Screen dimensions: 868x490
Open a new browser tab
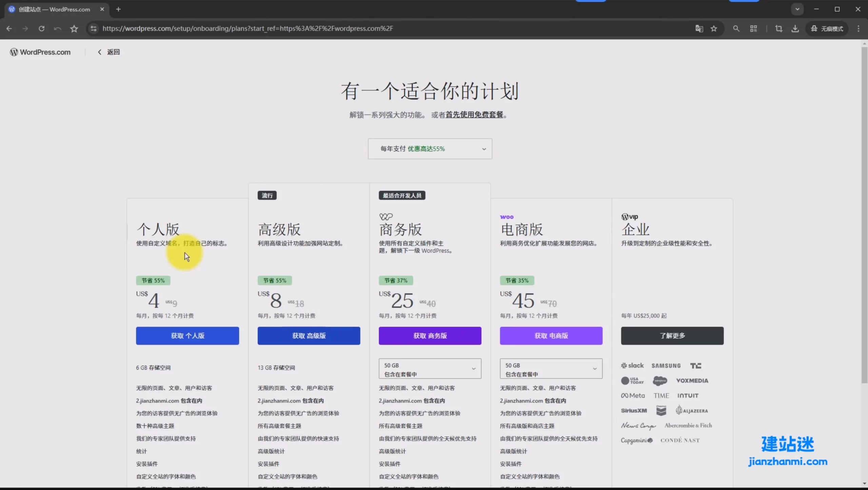[x=118, y=9]
